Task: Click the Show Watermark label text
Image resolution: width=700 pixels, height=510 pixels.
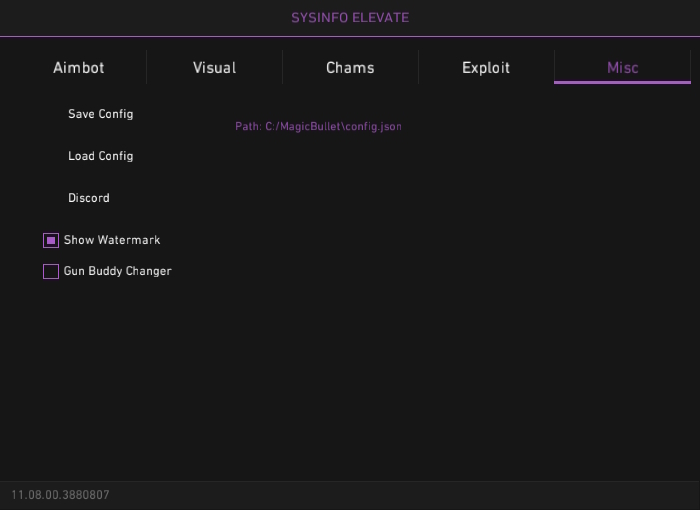Action: pyautogui.click(x=112, y=241)
